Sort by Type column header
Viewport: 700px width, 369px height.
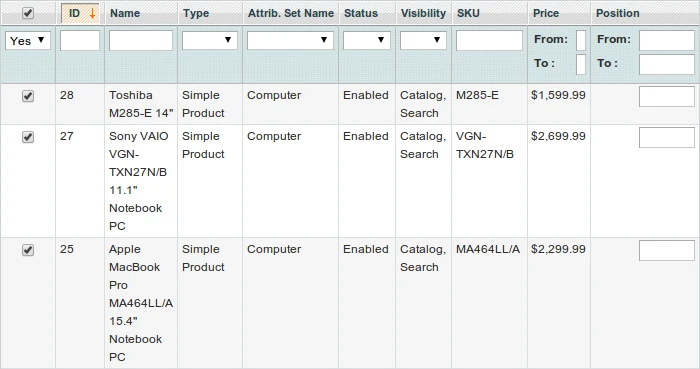pyautogui.click(x=196, y=13)
